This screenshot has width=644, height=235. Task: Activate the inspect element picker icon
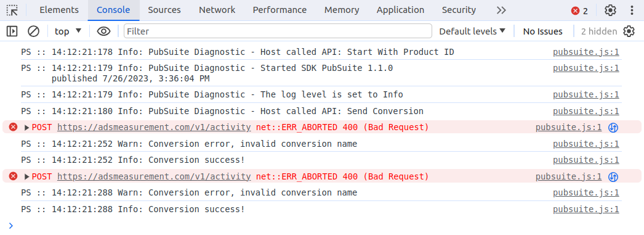(x=12, y=10)
